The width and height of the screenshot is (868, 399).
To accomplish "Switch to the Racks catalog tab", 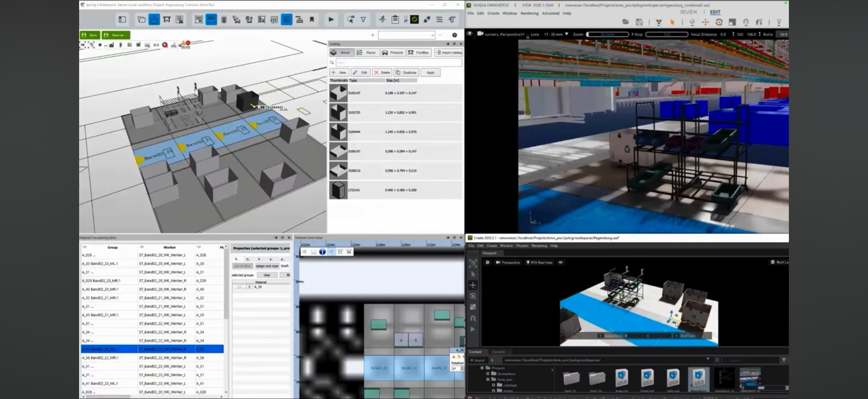I will (367, 53).
